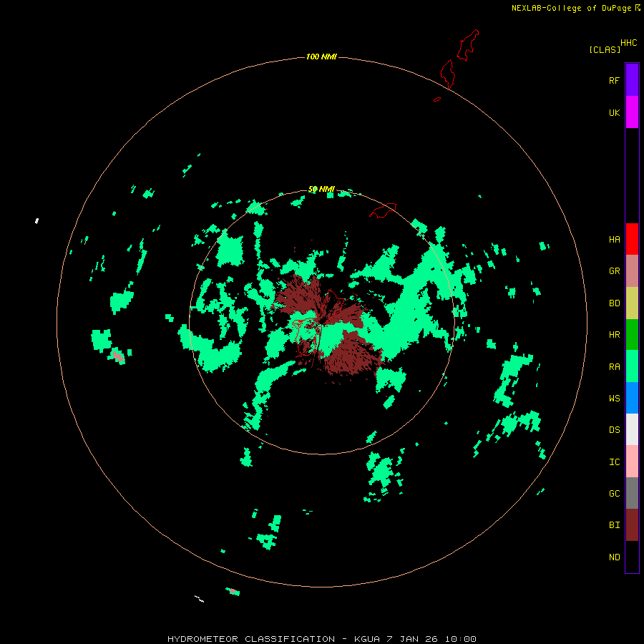
Task: Click the RF legend label
Action: (614, 80)
